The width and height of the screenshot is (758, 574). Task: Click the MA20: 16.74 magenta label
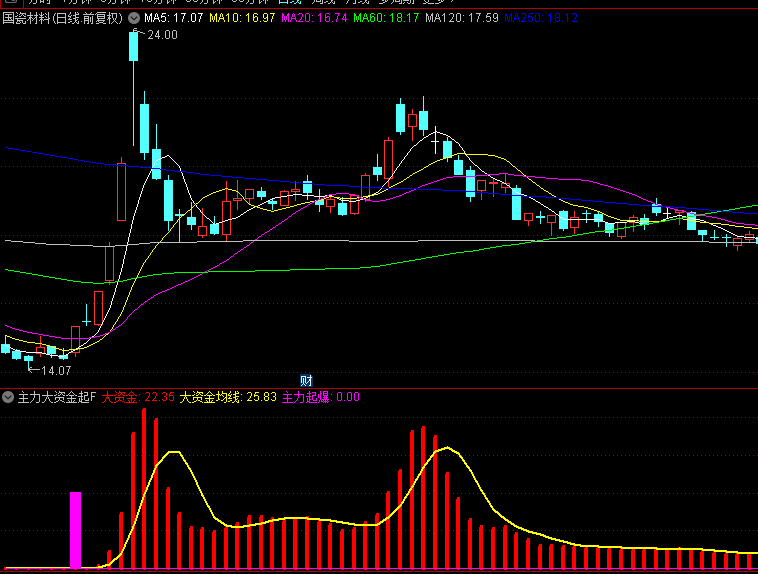(x=314, y=18)
